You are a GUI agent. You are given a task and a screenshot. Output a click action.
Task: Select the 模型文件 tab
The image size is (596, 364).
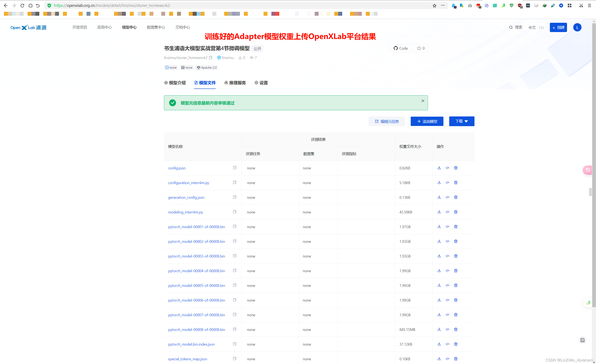pyautogui.click(x=205, y=83)
